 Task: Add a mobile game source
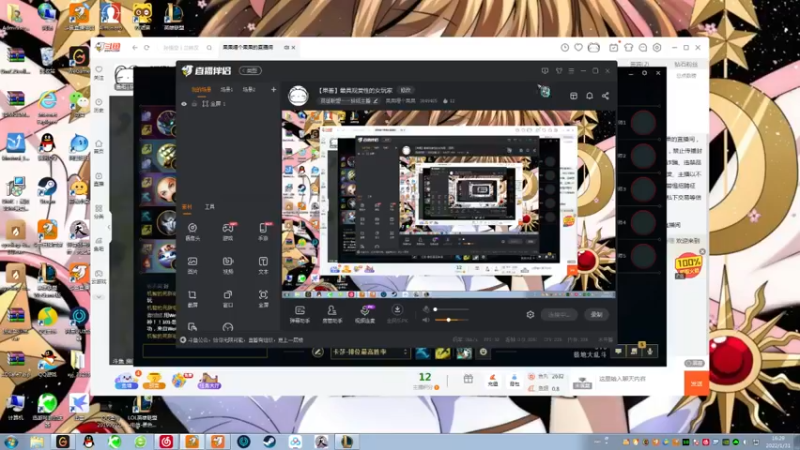coord(263,231)
